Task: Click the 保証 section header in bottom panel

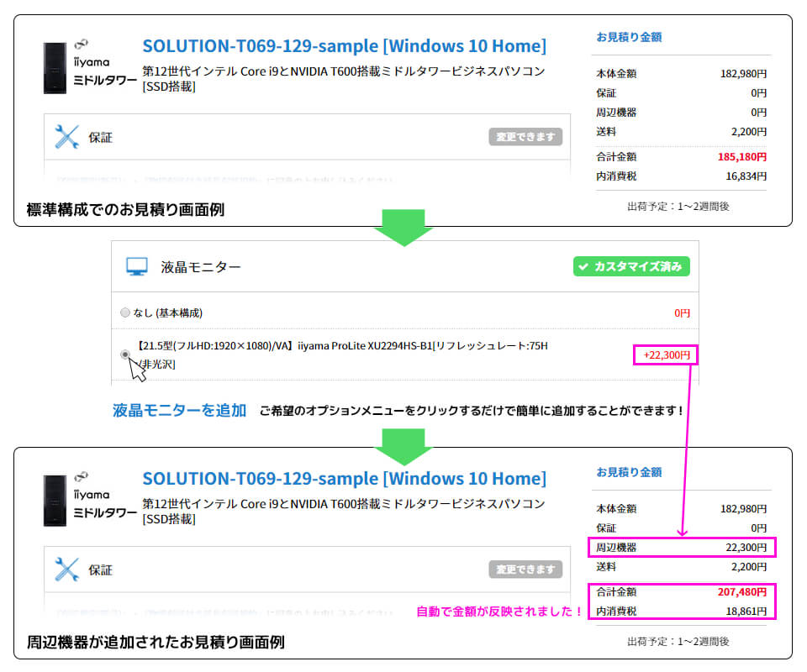Action: (x=308, y=570)
